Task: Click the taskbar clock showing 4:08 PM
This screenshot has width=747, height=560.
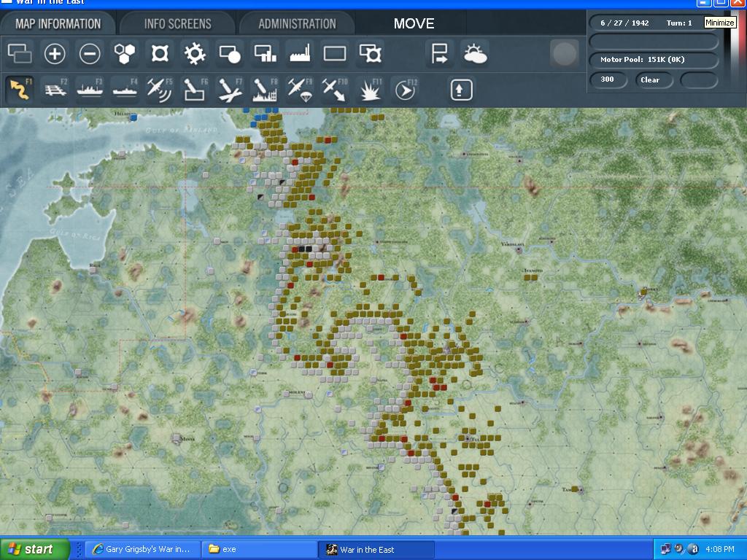Action: [720, 550]
